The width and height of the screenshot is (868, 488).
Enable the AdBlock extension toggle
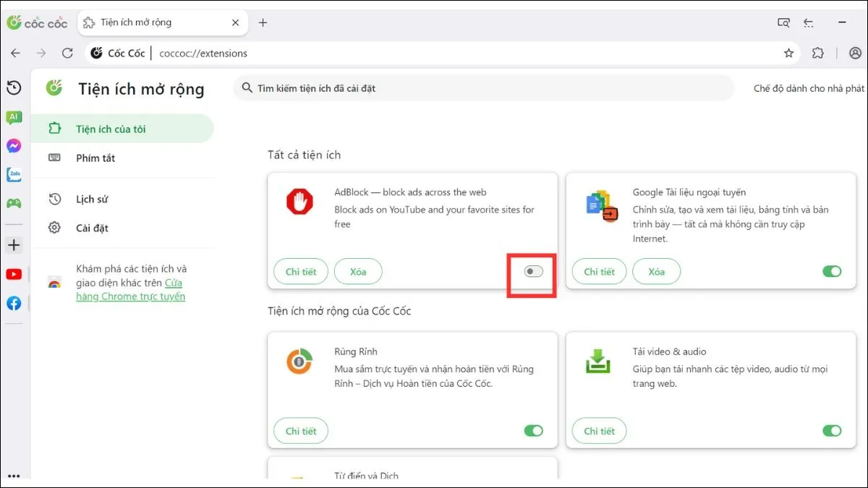pyautogui.click(x=533, y=272)
